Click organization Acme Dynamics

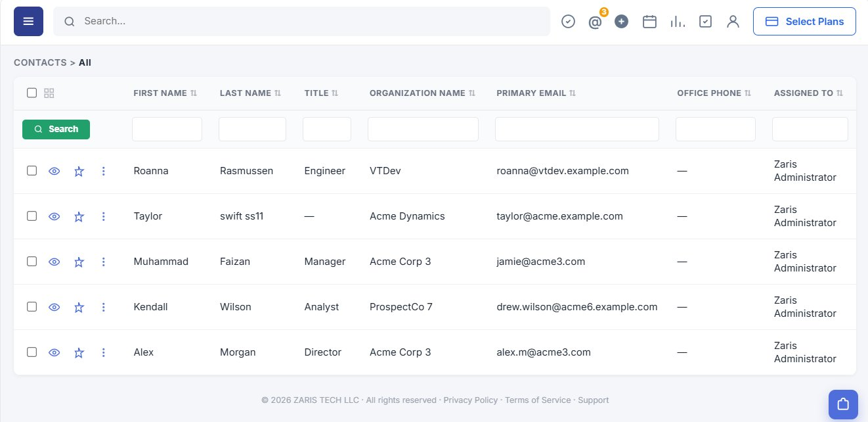[407, 216]
